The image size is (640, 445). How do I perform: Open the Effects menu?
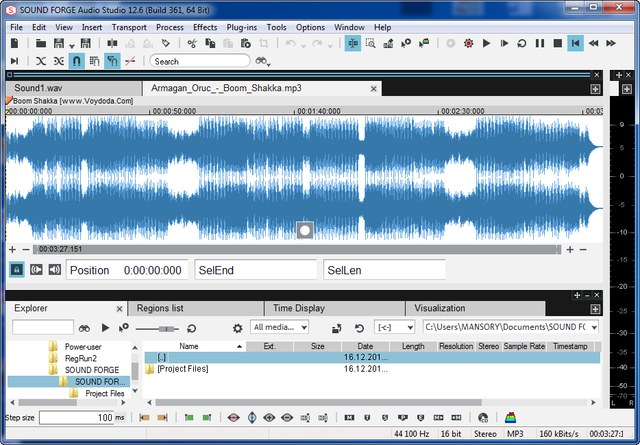(x=205, y=27)
